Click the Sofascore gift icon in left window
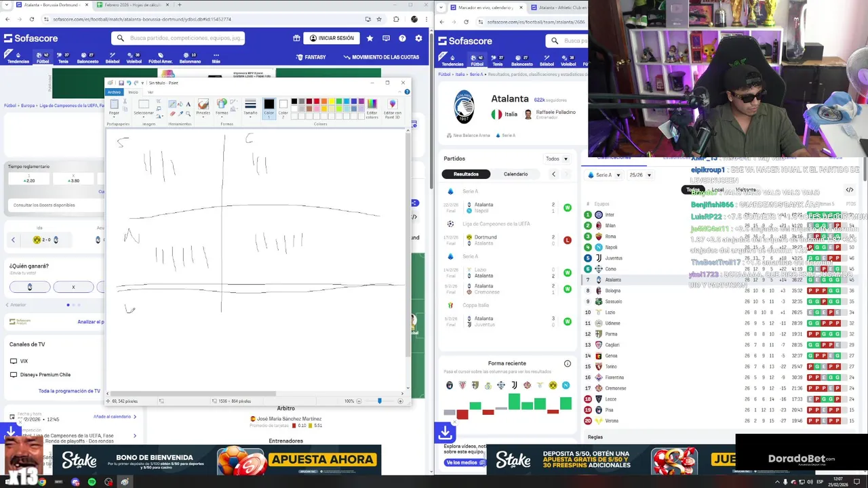This screenshot has width=868, height=488. pyautogui.click(x=296, y=38)
